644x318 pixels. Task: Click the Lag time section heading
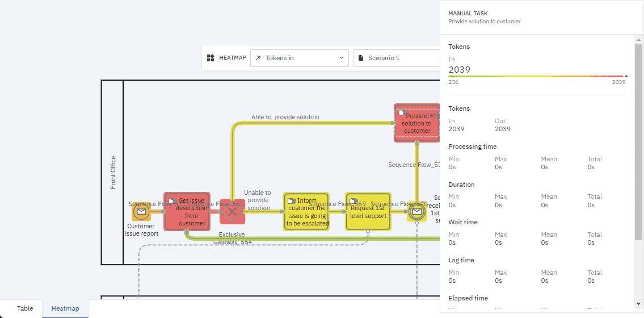click(461, 260)
